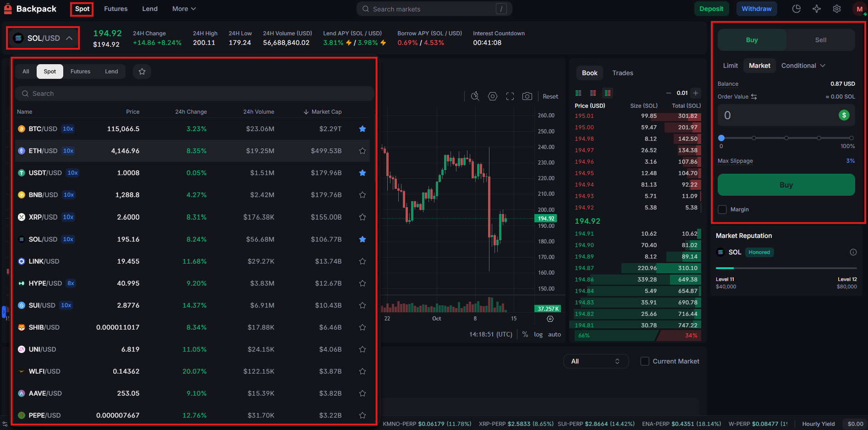Open the portfolio pie chart icon
Viewport: 868px width, 430px height.
(x=797, y=9)
